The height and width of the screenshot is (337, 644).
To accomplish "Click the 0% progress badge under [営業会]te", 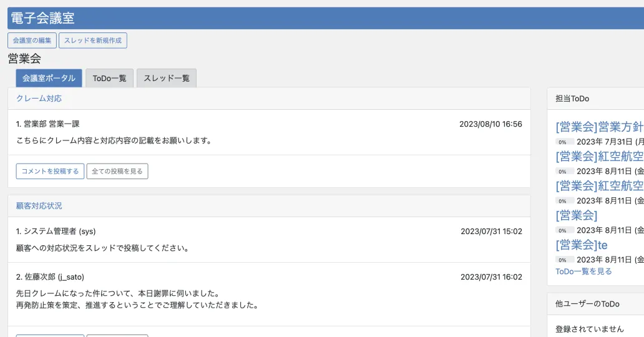I will click(562, 260).
